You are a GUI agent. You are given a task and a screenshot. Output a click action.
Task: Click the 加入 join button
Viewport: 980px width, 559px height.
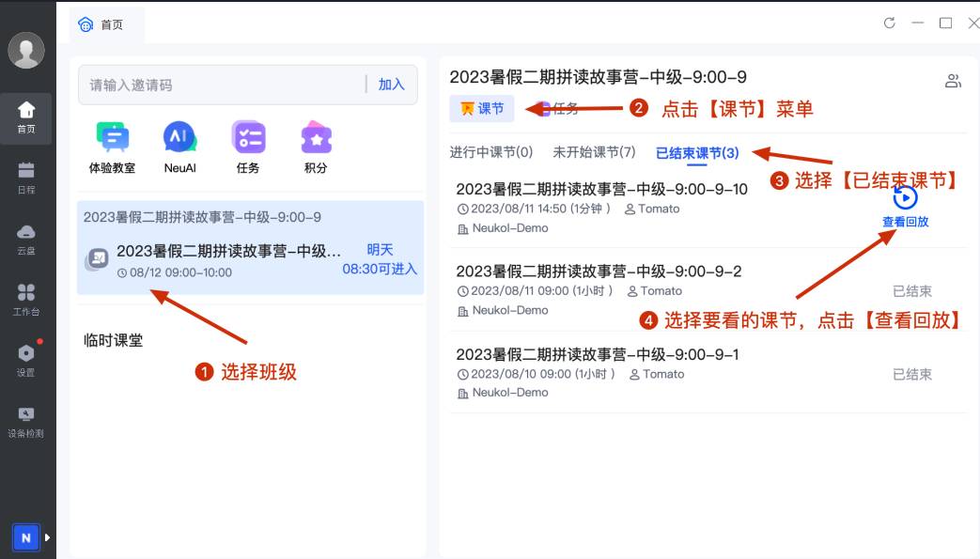tap(391, 85)
